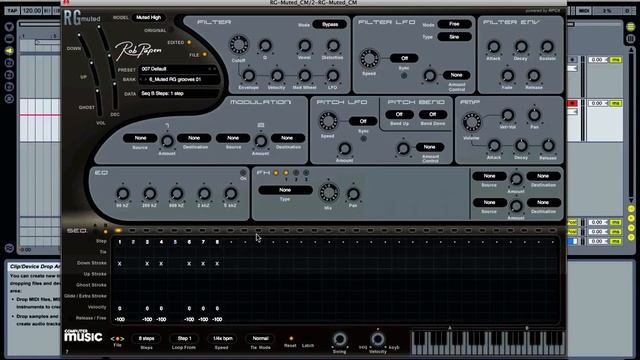640x360 pixels.
Task: Adjust Filter Env Fade knob
Action: pos(507,76)
